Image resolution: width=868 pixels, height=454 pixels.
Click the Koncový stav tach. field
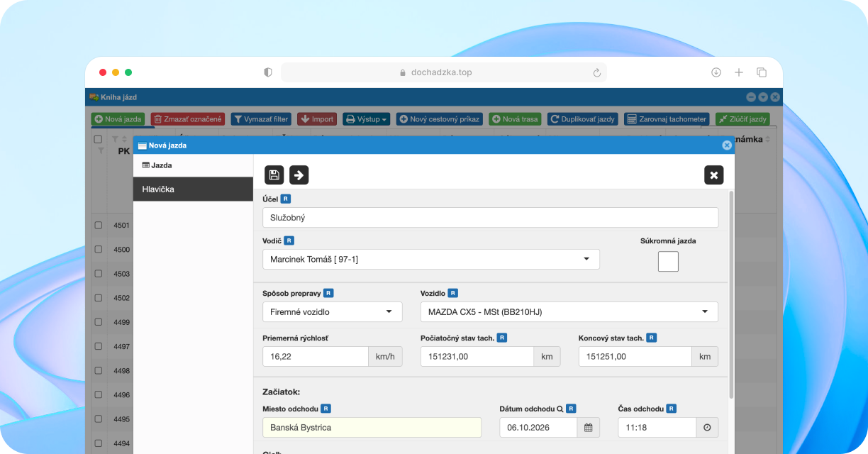(635, 357)
